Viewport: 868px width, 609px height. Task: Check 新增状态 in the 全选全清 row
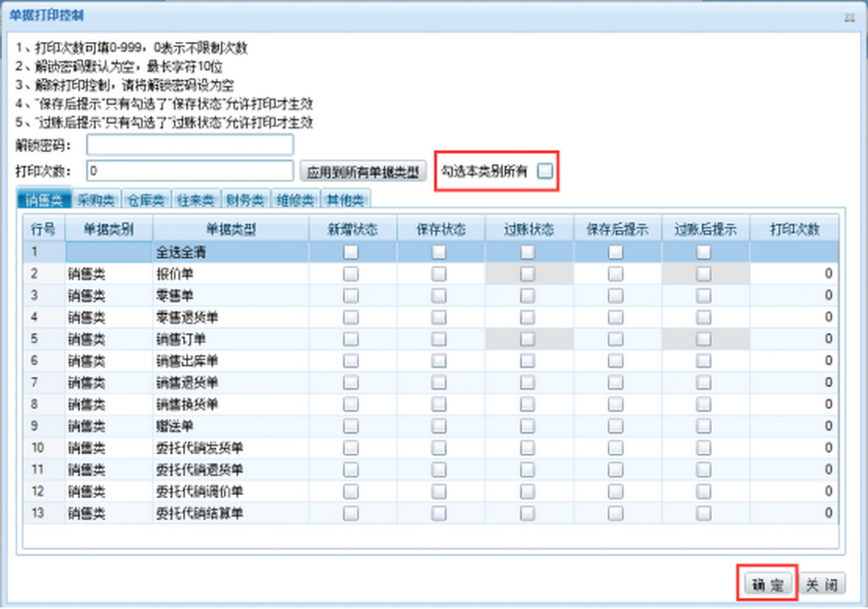tap(351, 252)
